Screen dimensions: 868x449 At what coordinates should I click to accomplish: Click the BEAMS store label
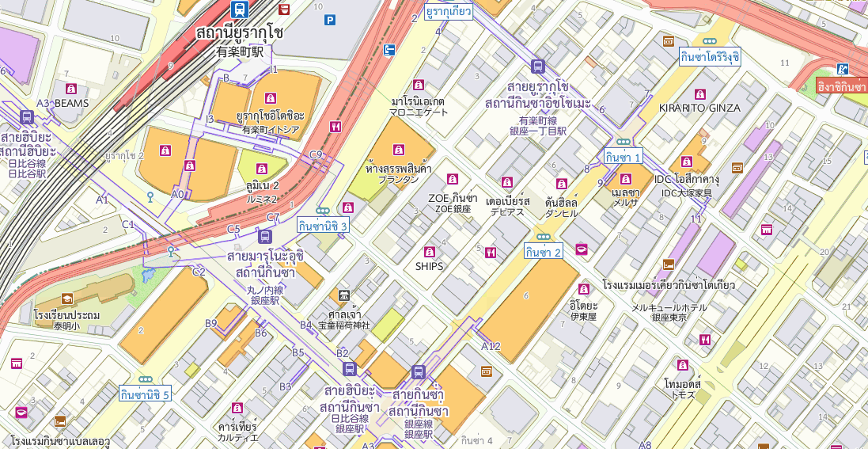coord(71,103)
